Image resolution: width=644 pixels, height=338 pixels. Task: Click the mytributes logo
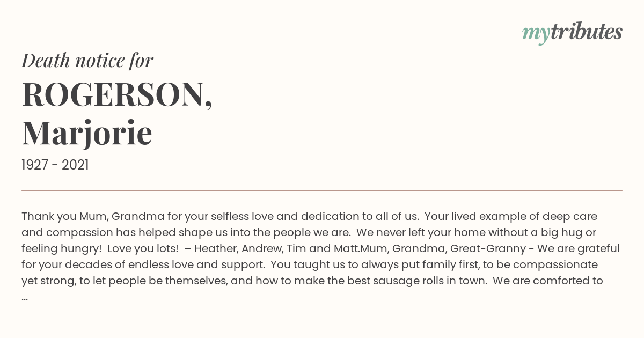click(572, 33)
